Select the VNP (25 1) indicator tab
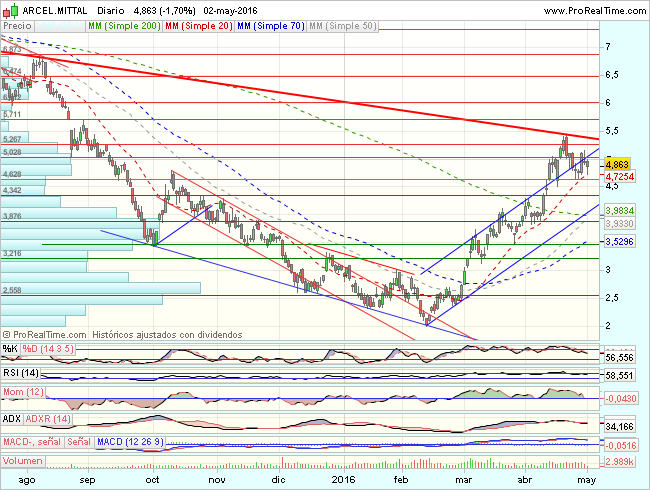The image size is (650, 490). [x=60, y=26]
